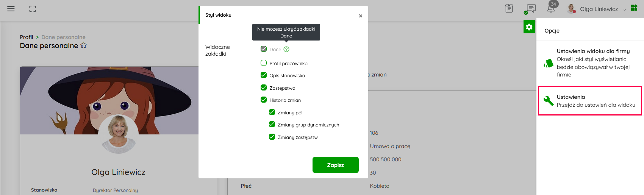This screenshot has width=644, height=195.
Task: Open the green apps grid icon
Action: pyautogui.click(x=634, y=8)
